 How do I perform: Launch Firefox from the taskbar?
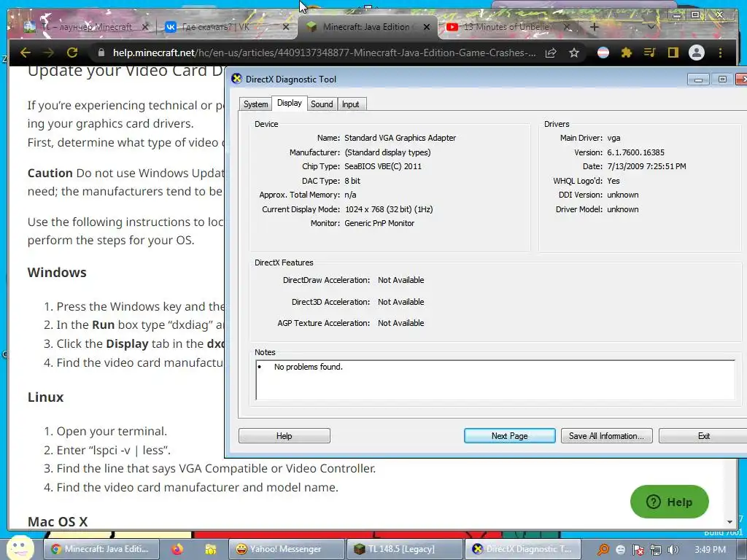coord(177,549)
